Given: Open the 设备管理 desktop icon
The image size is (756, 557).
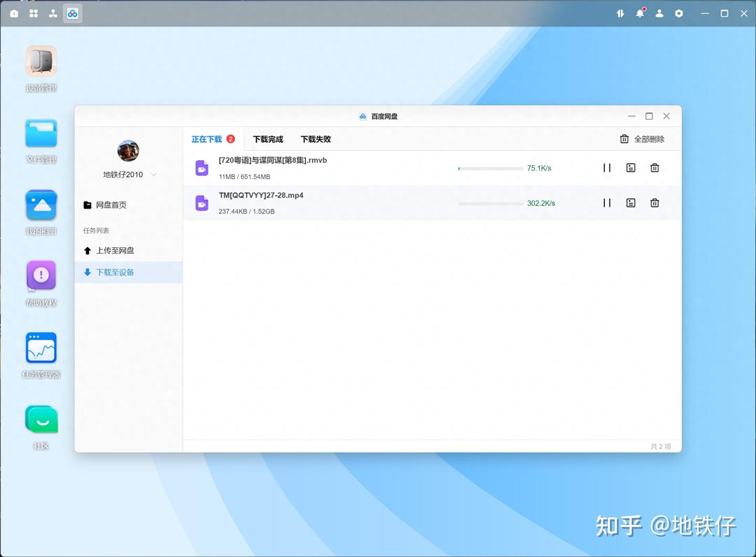Looking at the screenshot, I should pyautogui.click(x=41, y=61).
